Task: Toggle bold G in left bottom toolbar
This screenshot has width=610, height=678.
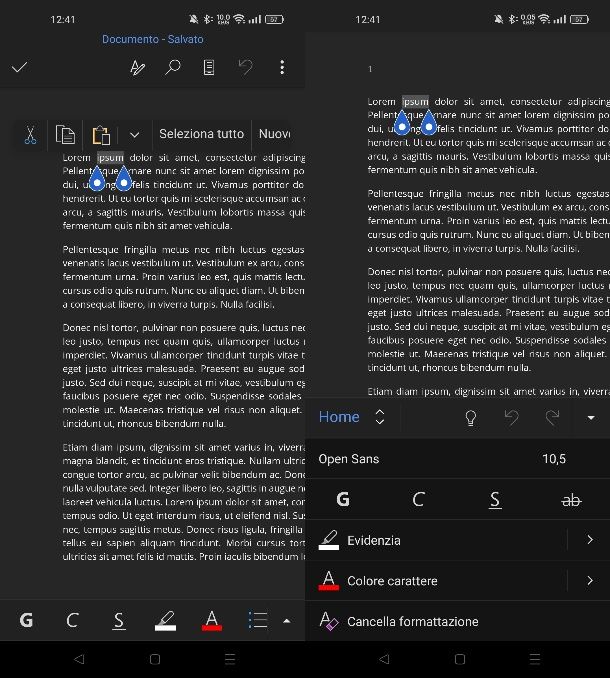Action: coord(26,620)
